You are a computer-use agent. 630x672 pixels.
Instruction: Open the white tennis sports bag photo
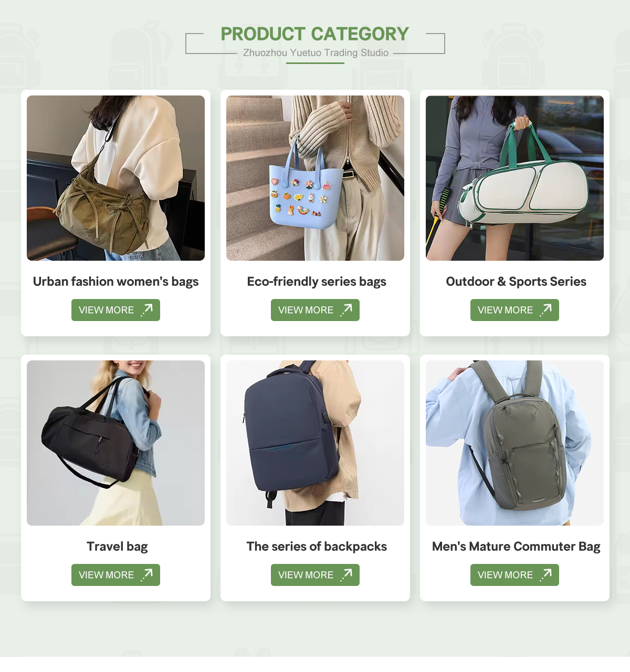pos(514,178)
